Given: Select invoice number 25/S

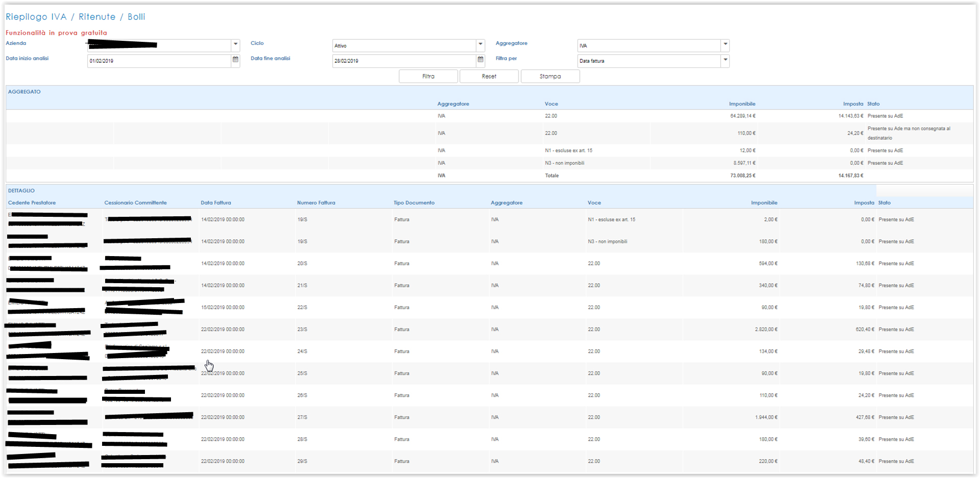Looking at the screenshot, I should (302, 373).
